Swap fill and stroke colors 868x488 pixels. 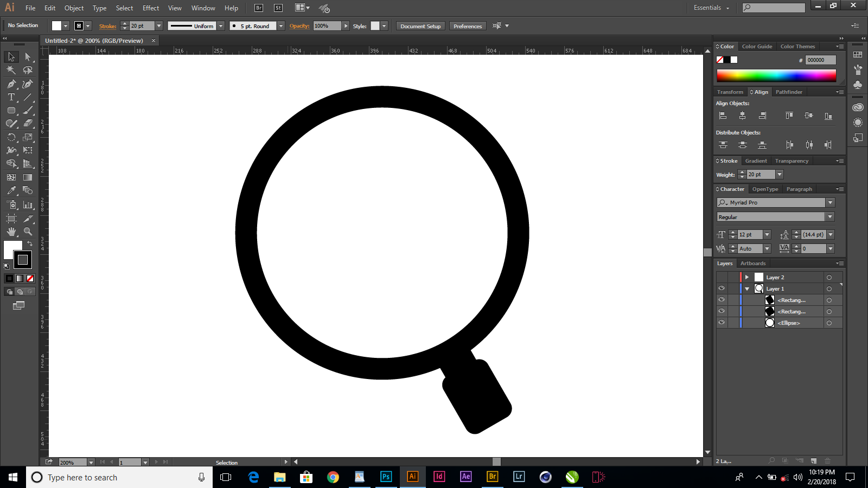tap(30, 243)
